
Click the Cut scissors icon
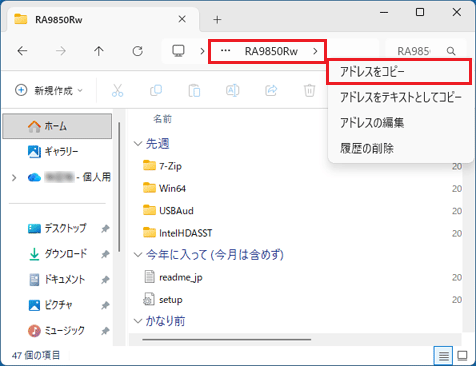coord(117,90)
